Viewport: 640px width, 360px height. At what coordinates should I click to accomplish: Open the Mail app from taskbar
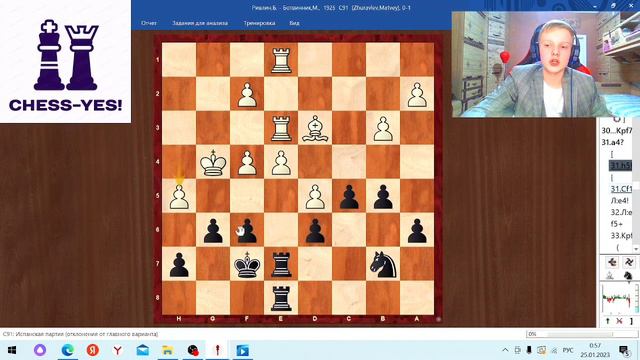(142, 350)
